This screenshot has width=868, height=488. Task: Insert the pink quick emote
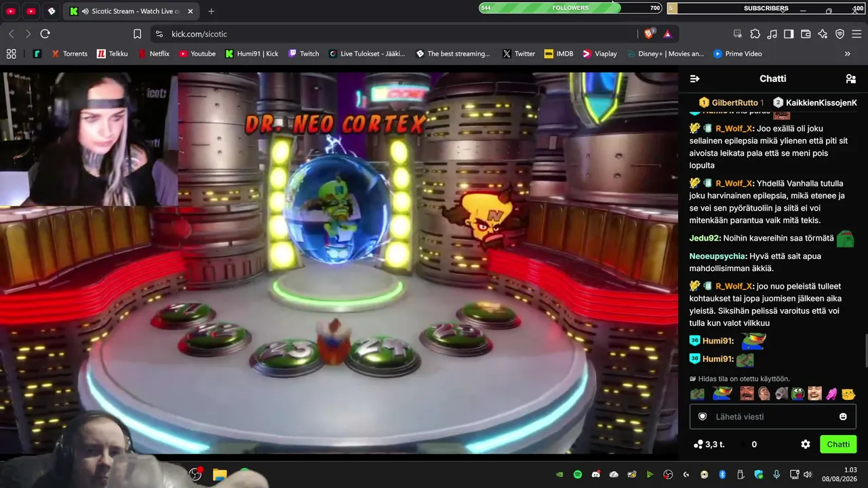point(831,394)
